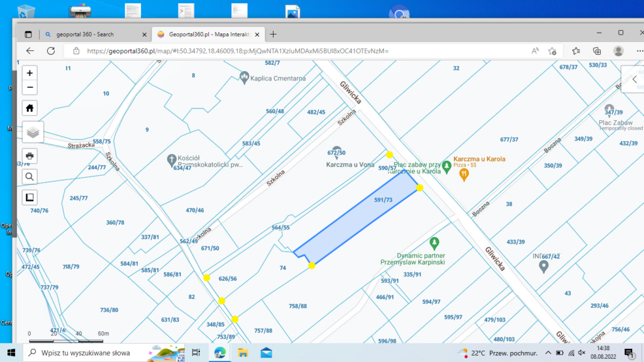Zoom in the map with plus button
The height and width of the screenshot is (362, 644).
tap(30, 73)
